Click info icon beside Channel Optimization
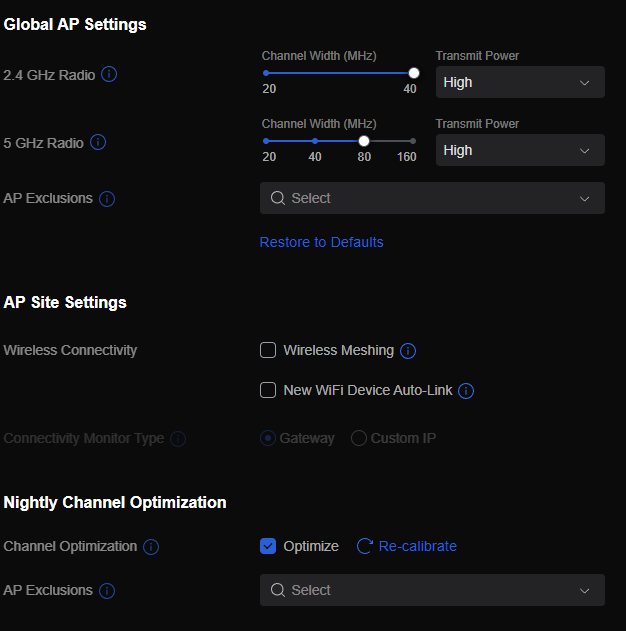 click(x=151, y=547)
